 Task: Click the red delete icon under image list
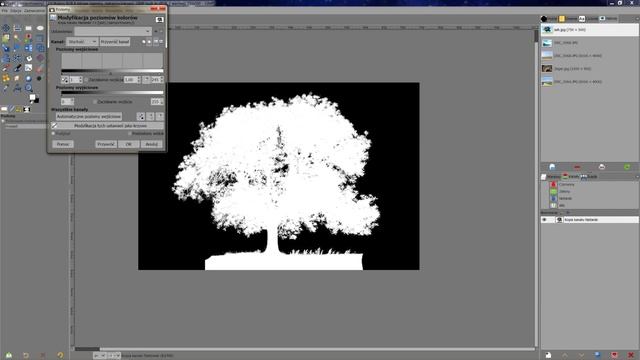pyautogui.click(x=577, y=167)
